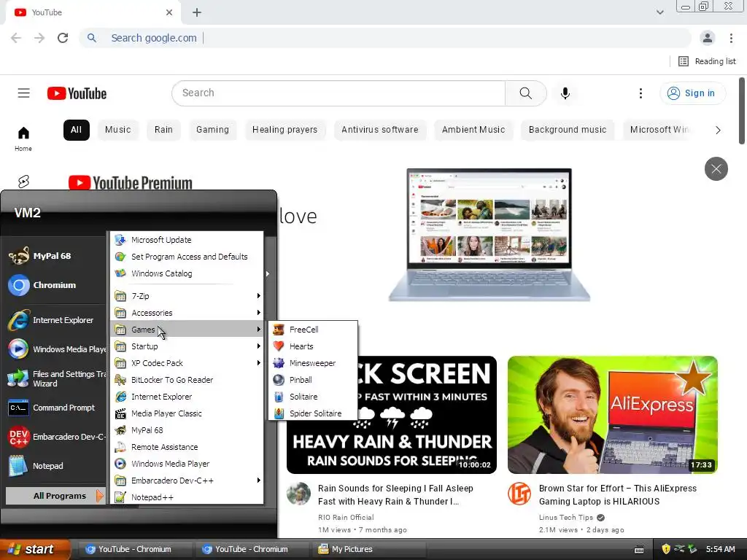Open Chromium tab search dropdown
The width and height of the screenshot is (747, 560).
659,12
